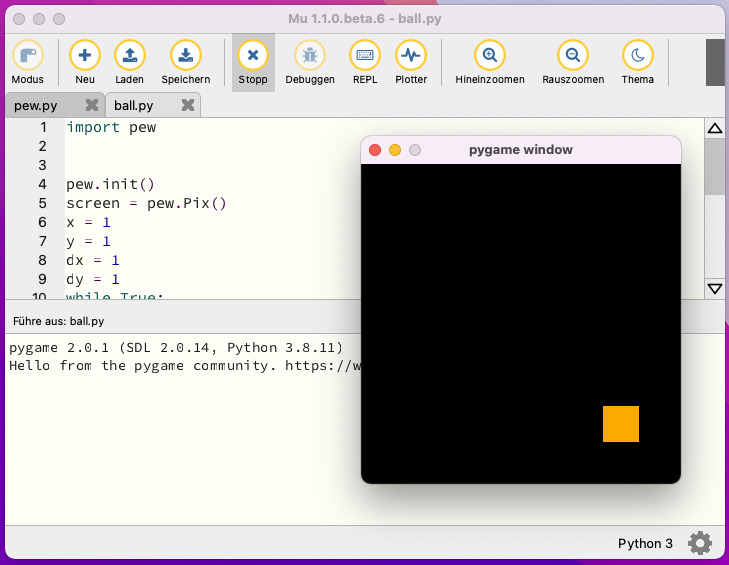Image resolution: width=729 pixels, height=565 pixels.
Task: Click the editor line with screen = pew.Pix()
Action: tap(147, 203)
